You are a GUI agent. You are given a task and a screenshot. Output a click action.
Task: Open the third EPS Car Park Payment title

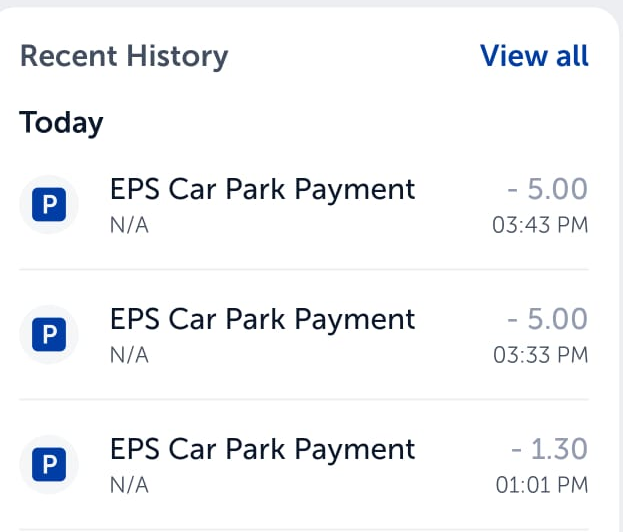263,449
